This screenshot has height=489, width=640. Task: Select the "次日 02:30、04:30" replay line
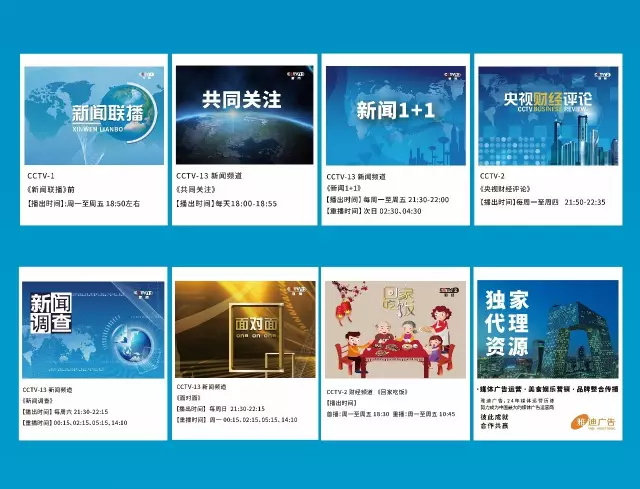click(392, 211)
